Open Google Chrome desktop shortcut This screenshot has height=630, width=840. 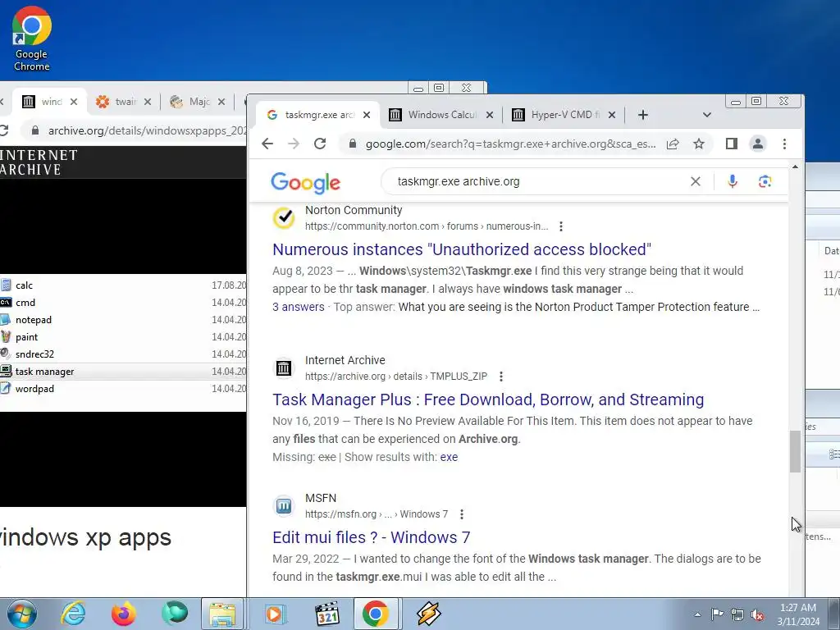[x=32, y=39]
